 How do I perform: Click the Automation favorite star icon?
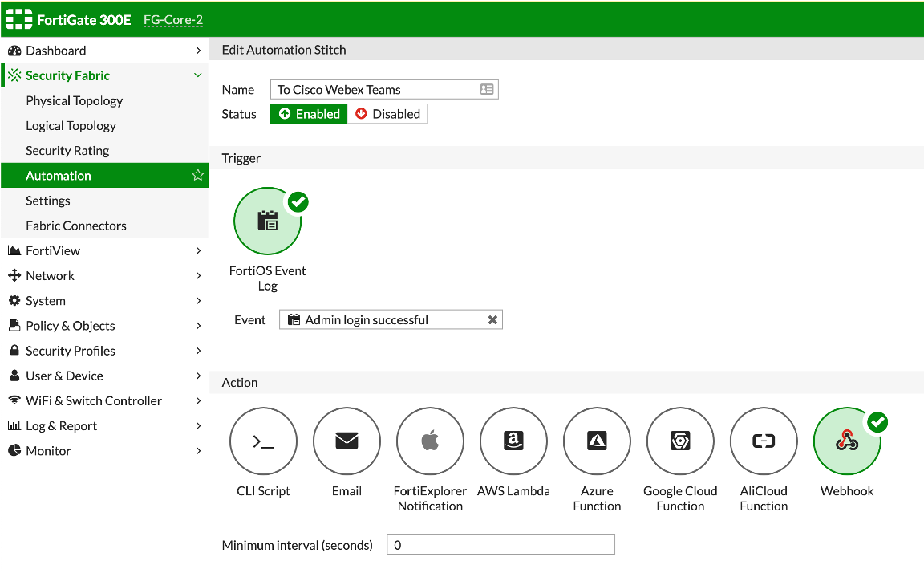pyautogui.click(x=198, y=175)
